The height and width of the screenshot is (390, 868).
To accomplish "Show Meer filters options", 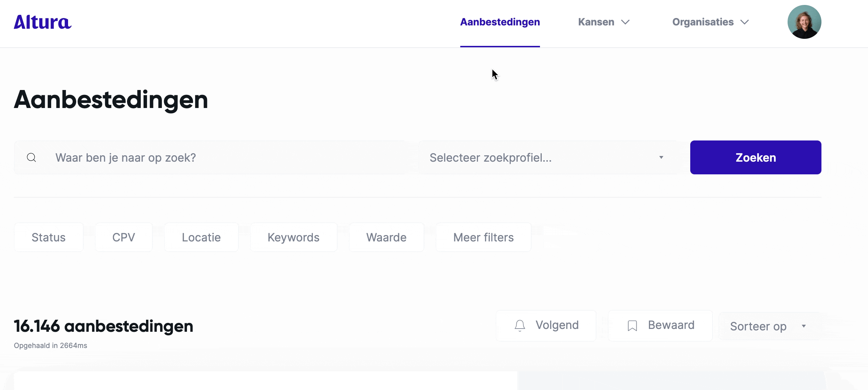I will tap(484, 237).
